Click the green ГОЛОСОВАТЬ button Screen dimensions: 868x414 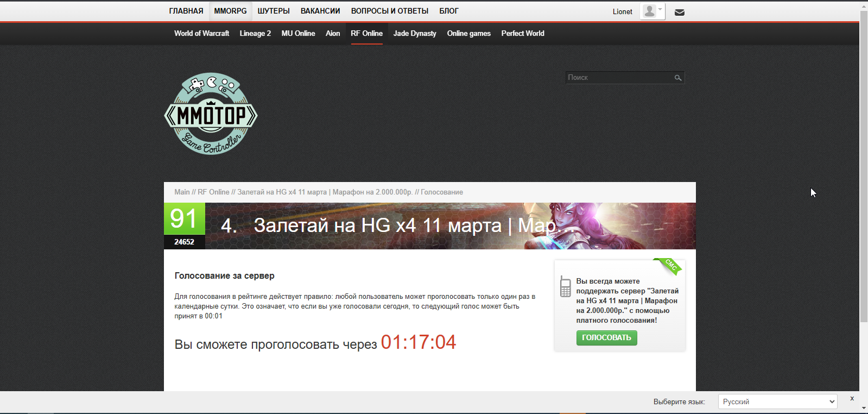(606, 337)
